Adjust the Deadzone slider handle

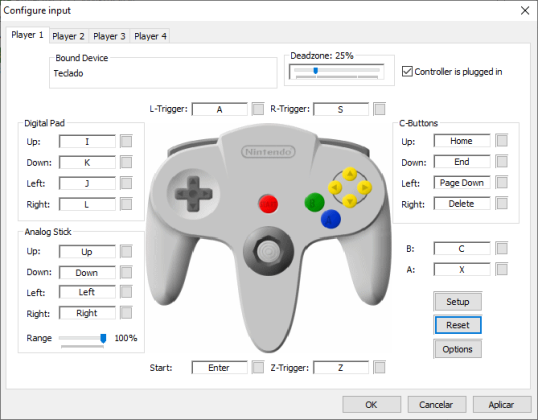click(x=316, y=71)
